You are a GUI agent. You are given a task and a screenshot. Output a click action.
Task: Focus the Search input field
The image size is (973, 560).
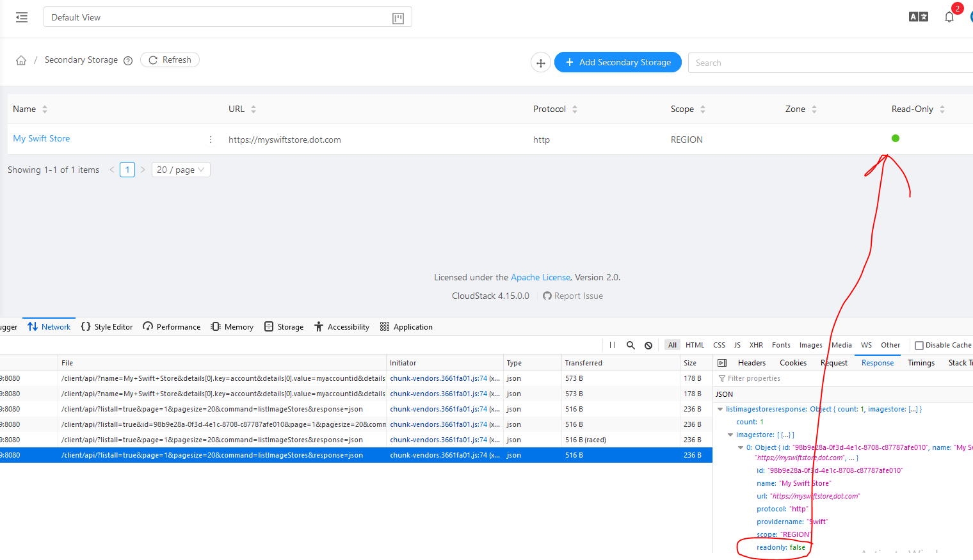831,63
